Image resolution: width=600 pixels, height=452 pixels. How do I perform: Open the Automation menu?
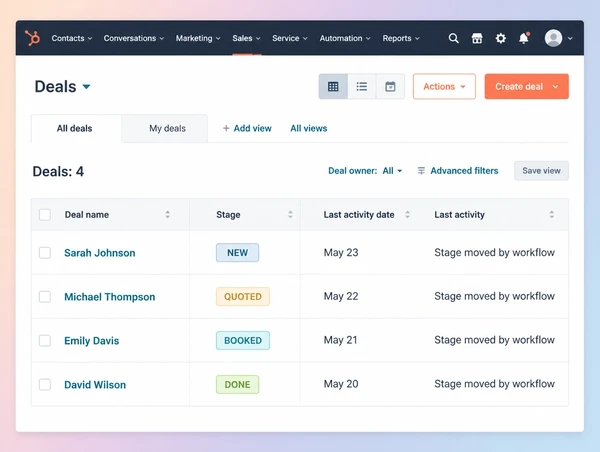coord(345,38)
